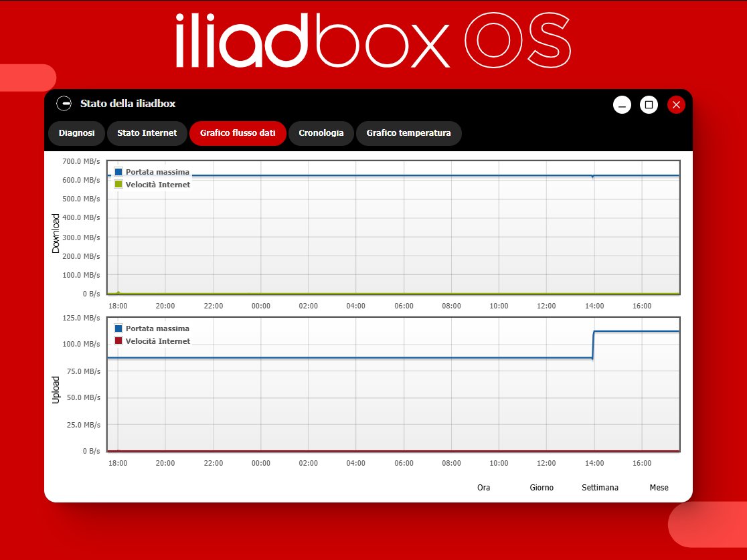
Task: Click the Download vertical axis title
Action: click(56, 234)
